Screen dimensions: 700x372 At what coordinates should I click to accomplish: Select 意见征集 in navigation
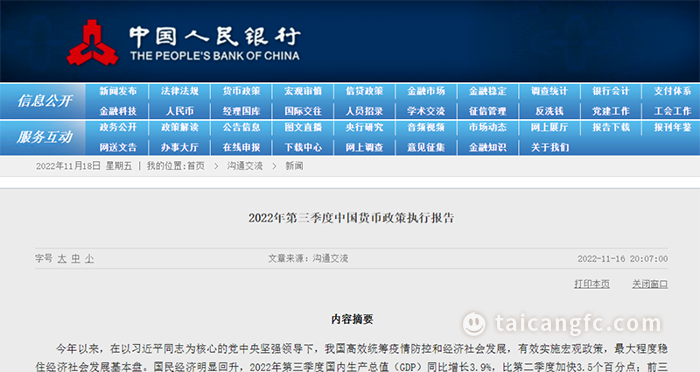coord(426,147)
